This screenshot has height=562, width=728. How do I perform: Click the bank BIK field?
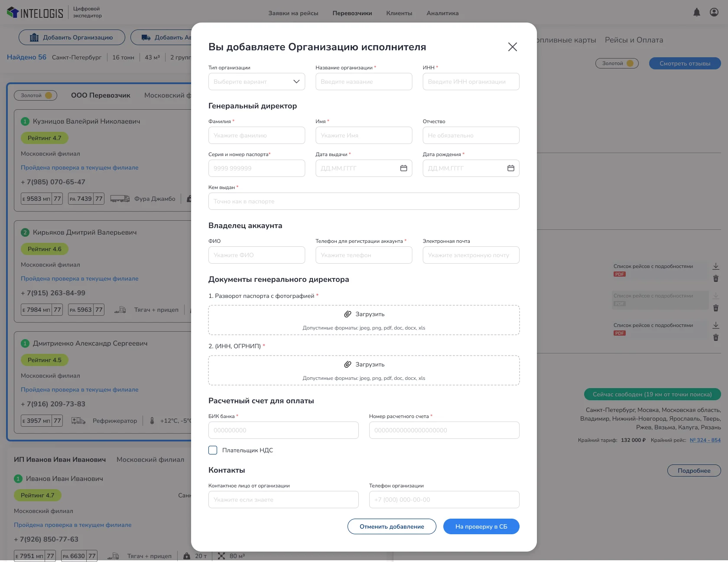click(x=283, y=430)
